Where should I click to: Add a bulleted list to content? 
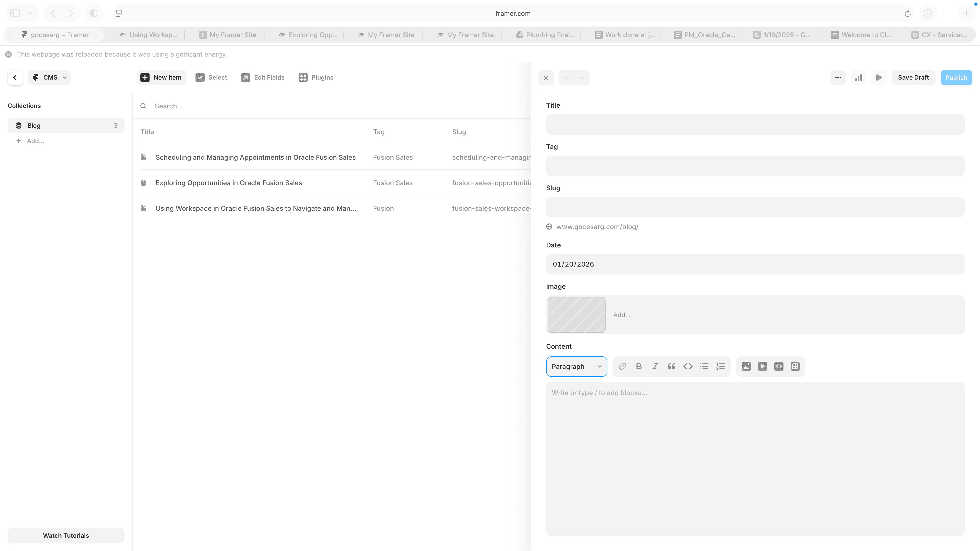point(704,367)
